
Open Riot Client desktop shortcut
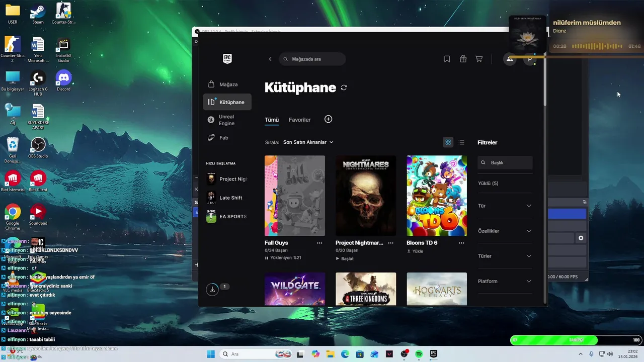pos(38,181)
